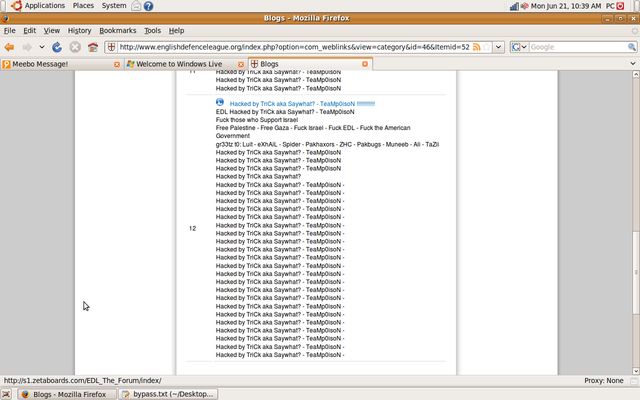640x400 pixels.
Task: Open the Ubuntu help icon in top panel
Action: click(x=149, y=6)
